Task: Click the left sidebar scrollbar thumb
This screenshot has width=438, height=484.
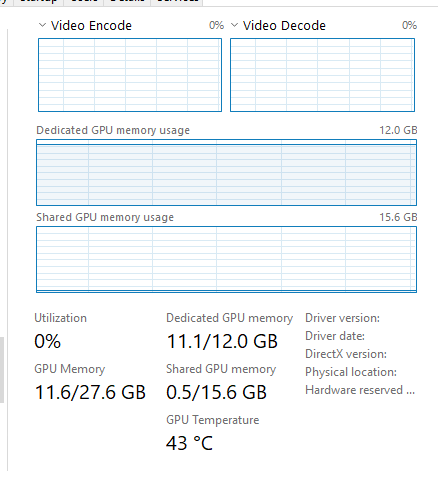Action: point(2,370)
